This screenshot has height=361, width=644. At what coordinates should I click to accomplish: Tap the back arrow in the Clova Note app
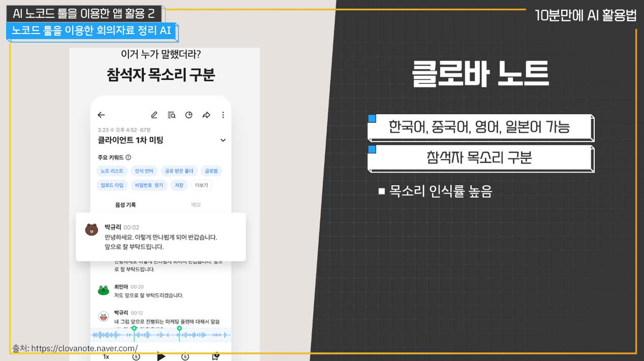(101, 115)
